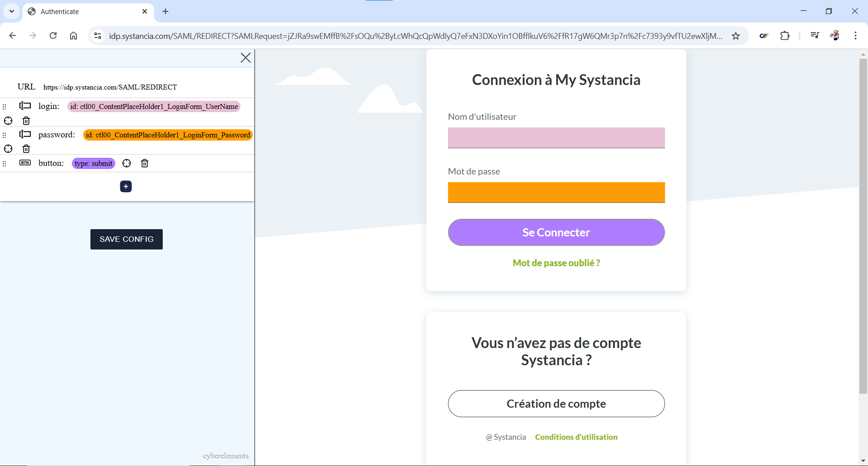Open the Chrome three-dot menu
The width and height of the screenshot is (868, 466).
855,36
